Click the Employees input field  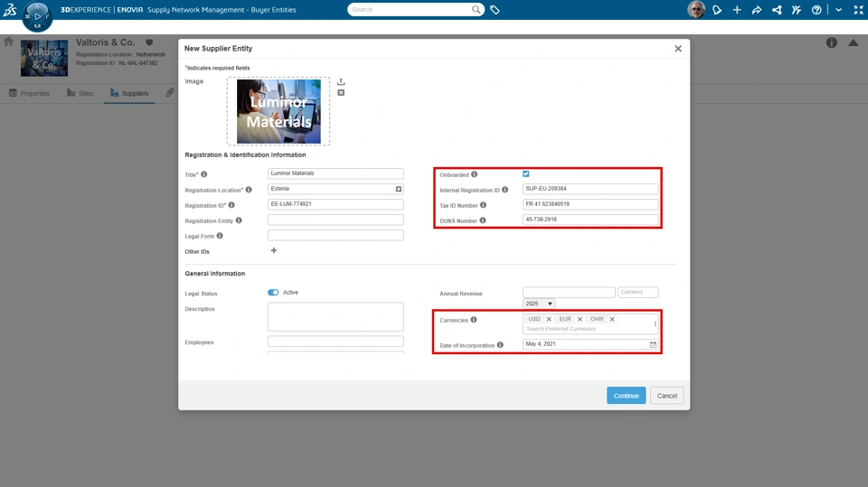point(335,342)
